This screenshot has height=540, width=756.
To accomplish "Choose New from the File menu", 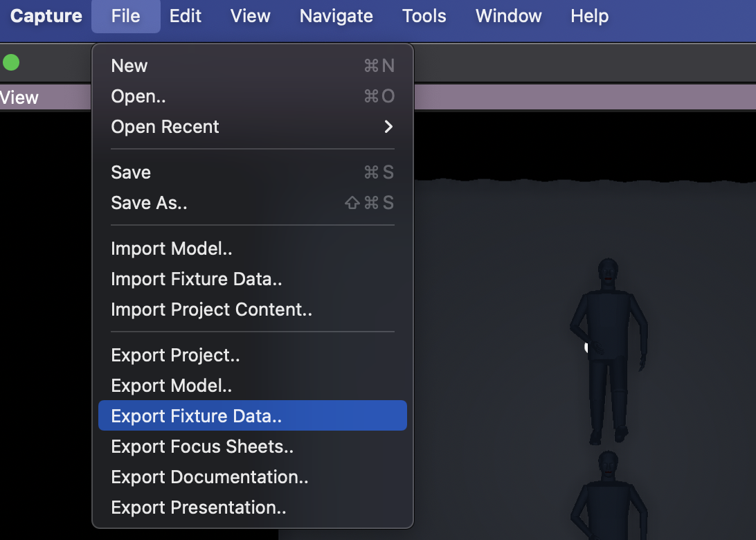I will coord(253,66).
